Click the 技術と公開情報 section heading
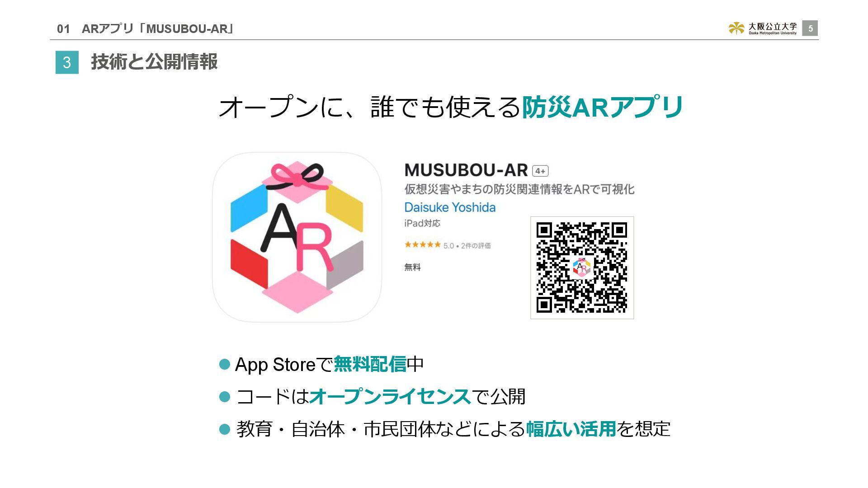The image size is (868, 488). point(154,62)
